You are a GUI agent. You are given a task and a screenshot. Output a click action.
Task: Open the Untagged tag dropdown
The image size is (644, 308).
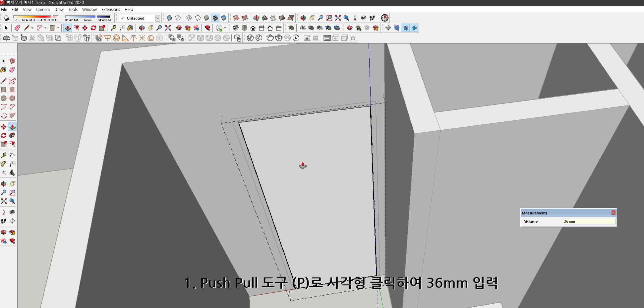tap(158, 18)
